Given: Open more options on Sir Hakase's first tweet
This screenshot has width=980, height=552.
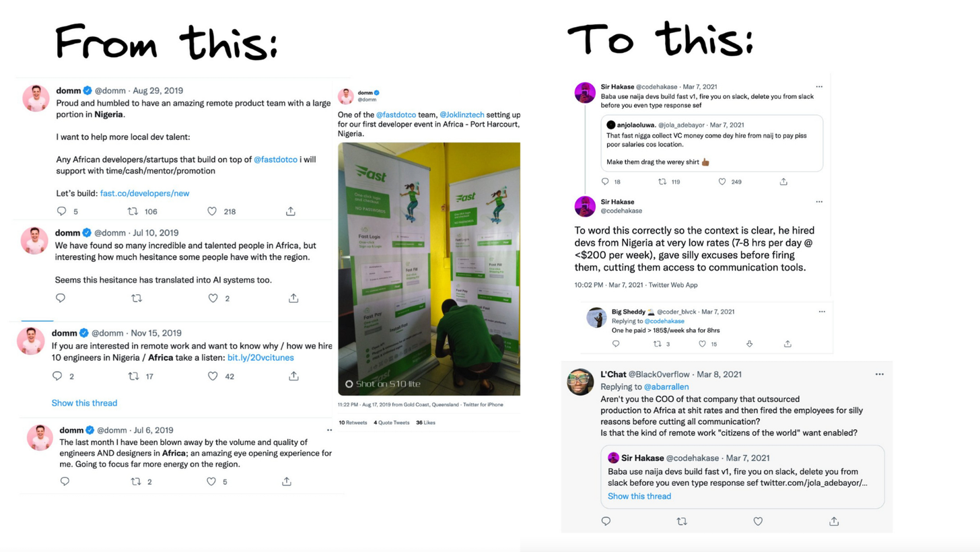Looking at the screenshot, I should point(818,87).
